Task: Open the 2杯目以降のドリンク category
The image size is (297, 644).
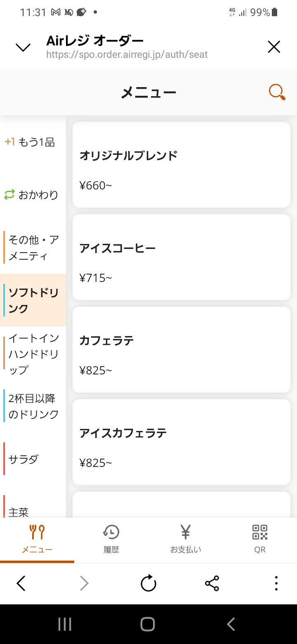Action: [33, 407]
